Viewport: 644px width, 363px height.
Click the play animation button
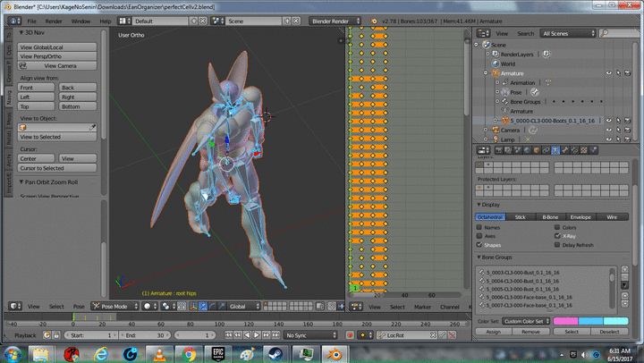[257, 335]
